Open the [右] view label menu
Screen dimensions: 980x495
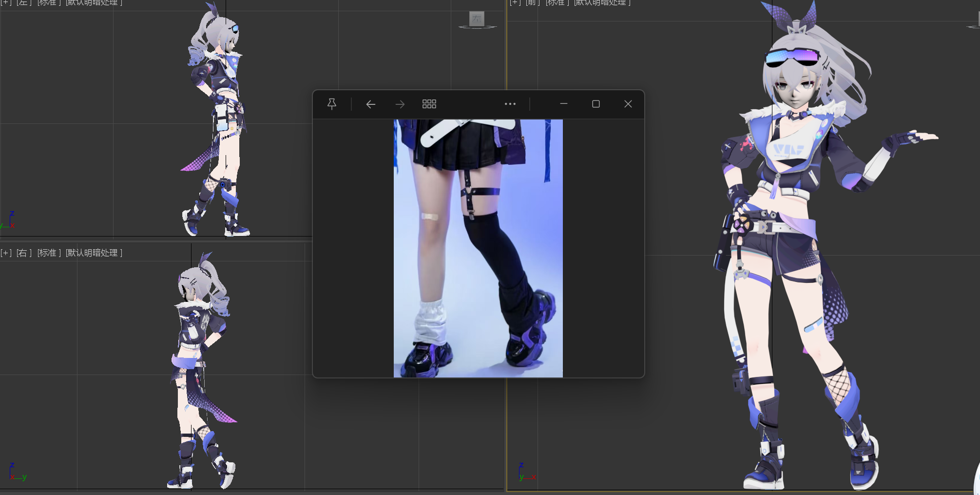pyautogui.click(x=24, y=253)
